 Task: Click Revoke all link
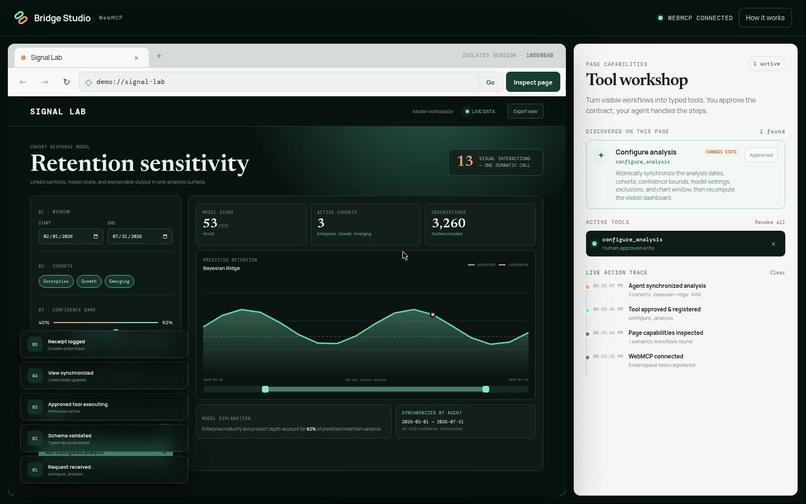pyautogui.click(x=770, y=222)
